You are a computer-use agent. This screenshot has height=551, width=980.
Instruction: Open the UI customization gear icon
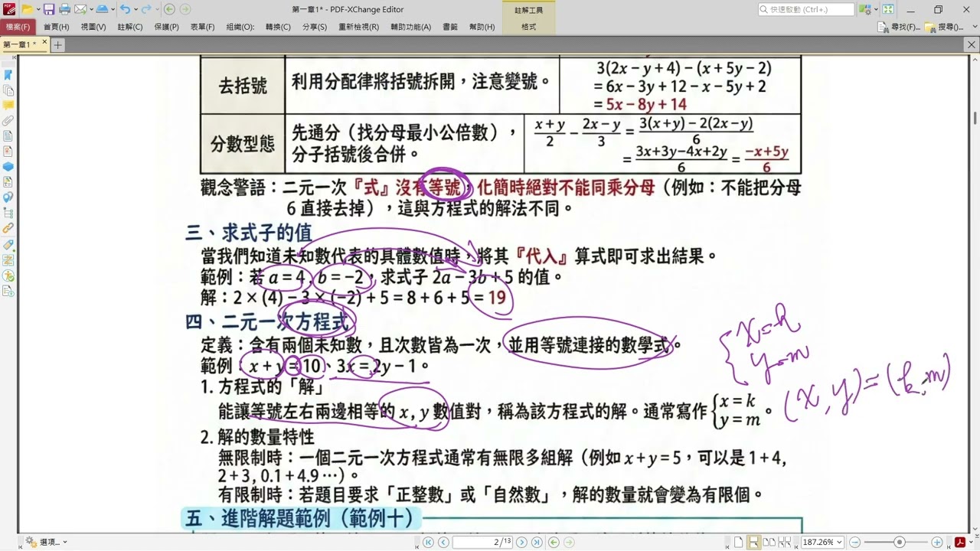(x=864, y=9)
